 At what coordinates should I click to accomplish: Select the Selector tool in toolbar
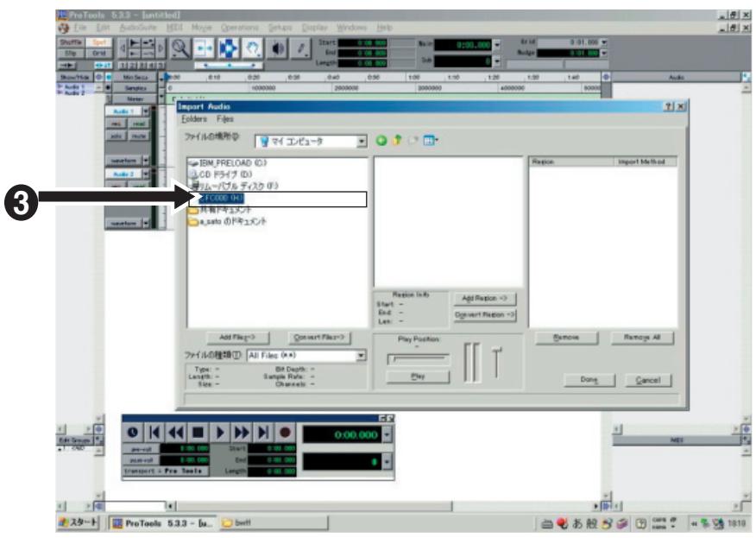[228, 48]
